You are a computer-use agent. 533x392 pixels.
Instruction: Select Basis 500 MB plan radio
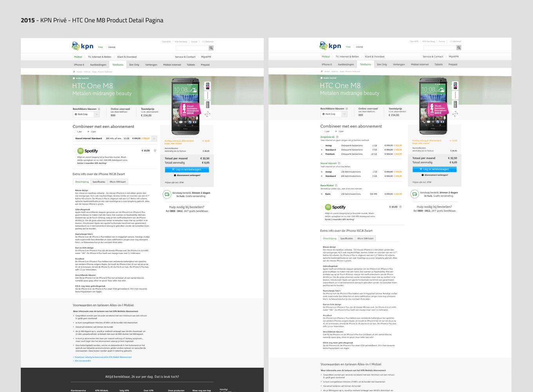(322, 194)
